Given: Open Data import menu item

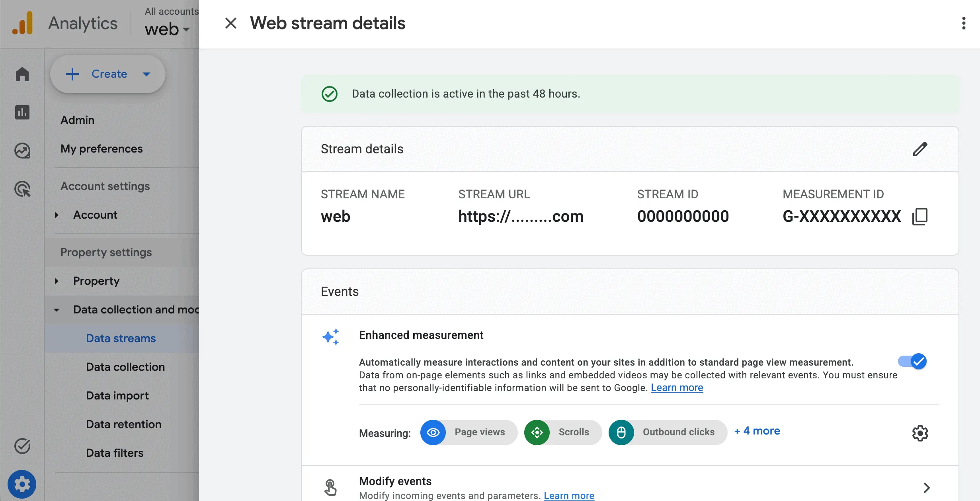Looking at the screenshot, I should point(117,395).
